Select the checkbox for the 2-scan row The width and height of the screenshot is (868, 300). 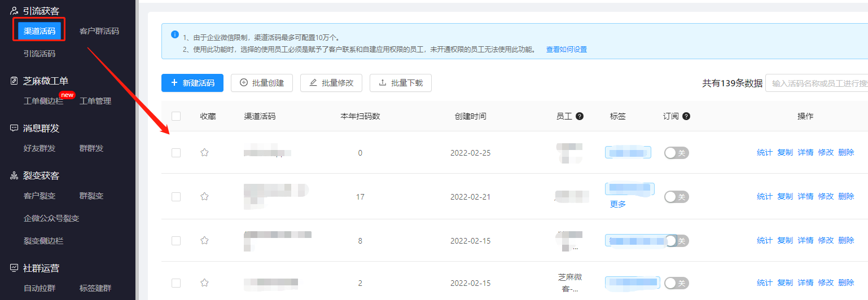click(176, 283)
